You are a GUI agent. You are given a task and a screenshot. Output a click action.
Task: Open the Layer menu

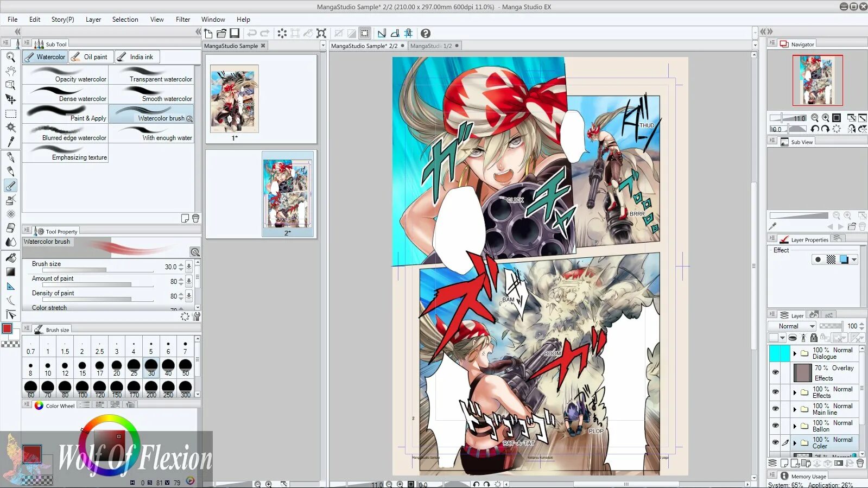tap(93, 19)
